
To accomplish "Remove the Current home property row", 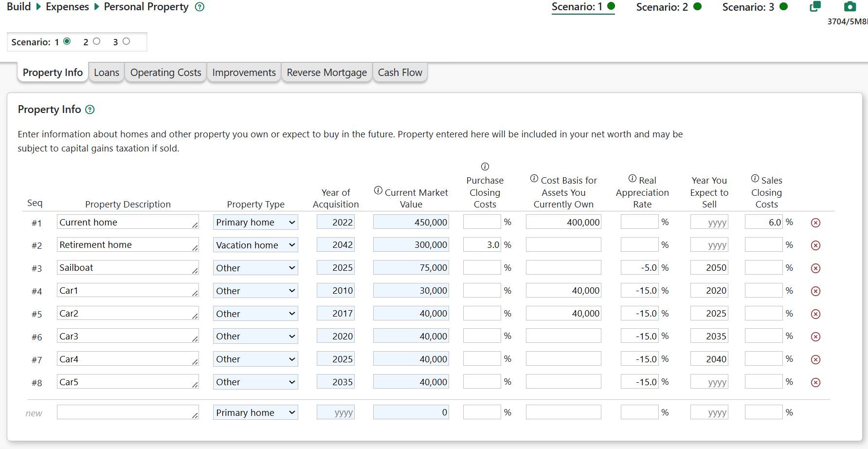I will click(x=816, y=223).
